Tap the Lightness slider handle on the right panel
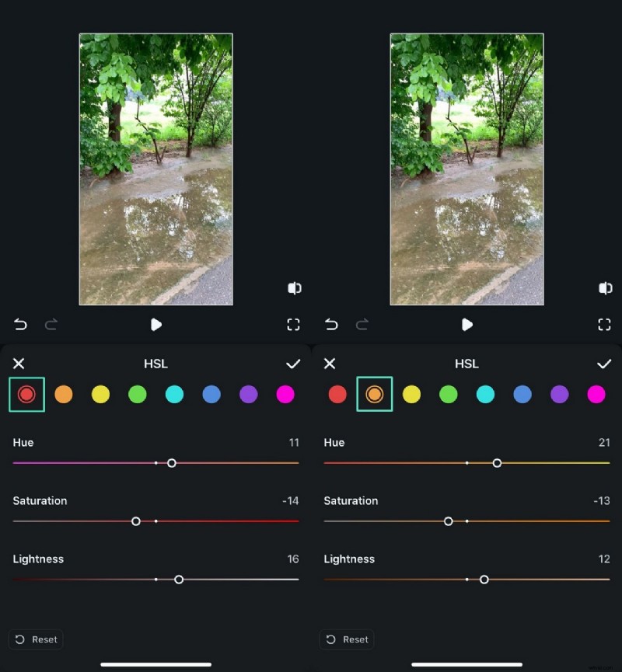Viewport: 622px width, 672px height. (484, 580)
